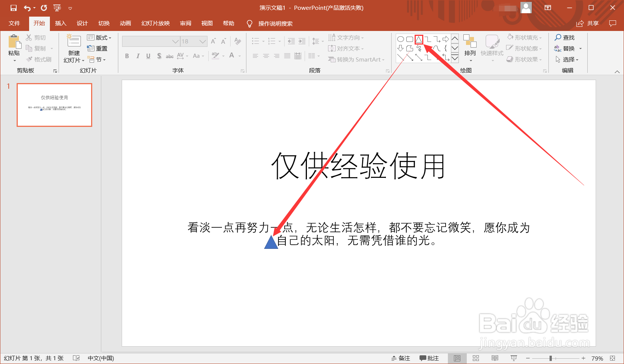
Task: Toggle italic formatting
Action: (x=138, y=56)
